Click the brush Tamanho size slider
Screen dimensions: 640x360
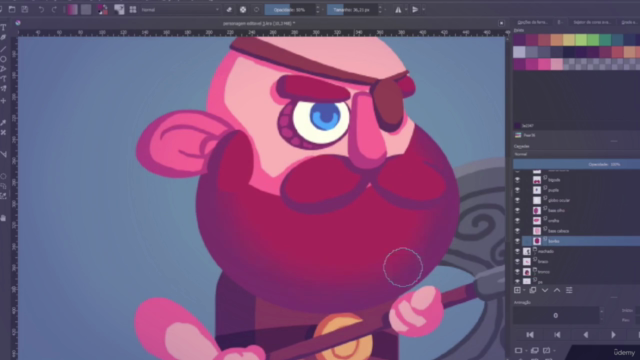352,9
